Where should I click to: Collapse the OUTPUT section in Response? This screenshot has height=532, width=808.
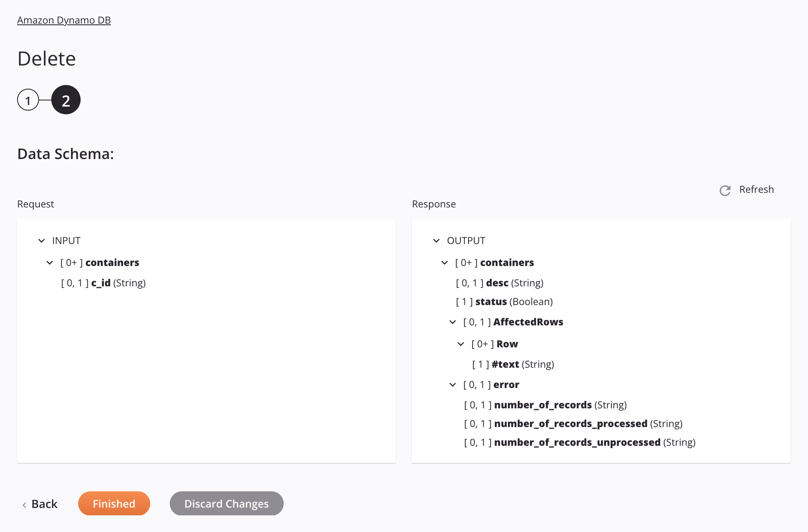[x=436, y=240]
